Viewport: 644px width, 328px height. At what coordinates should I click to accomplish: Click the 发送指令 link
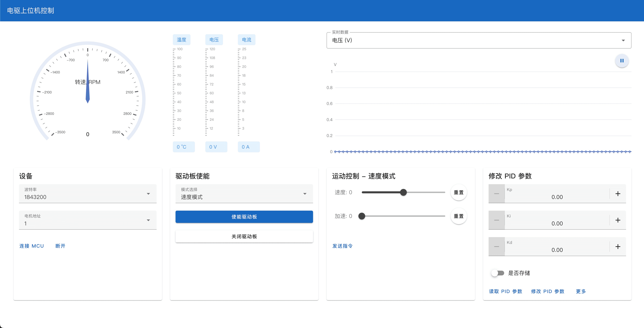342,246
